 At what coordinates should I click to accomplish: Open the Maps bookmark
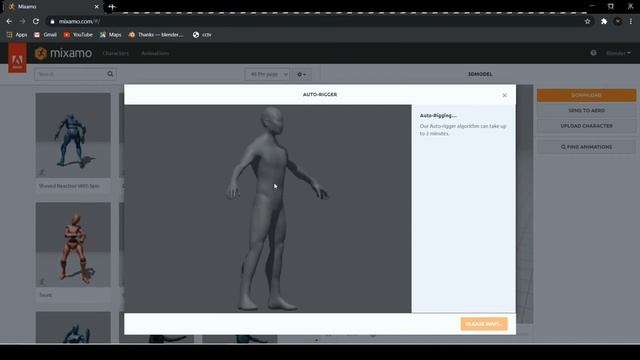pos(111,35)
